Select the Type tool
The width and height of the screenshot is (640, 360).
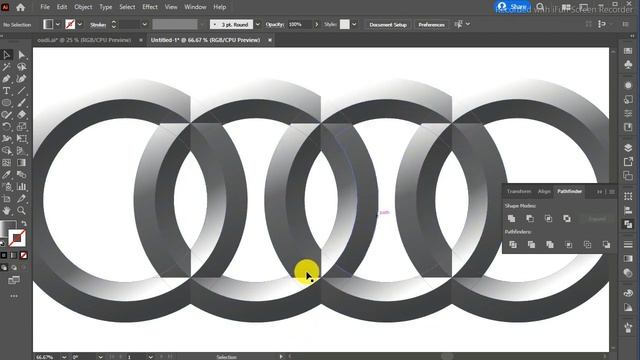pos(7,91)
